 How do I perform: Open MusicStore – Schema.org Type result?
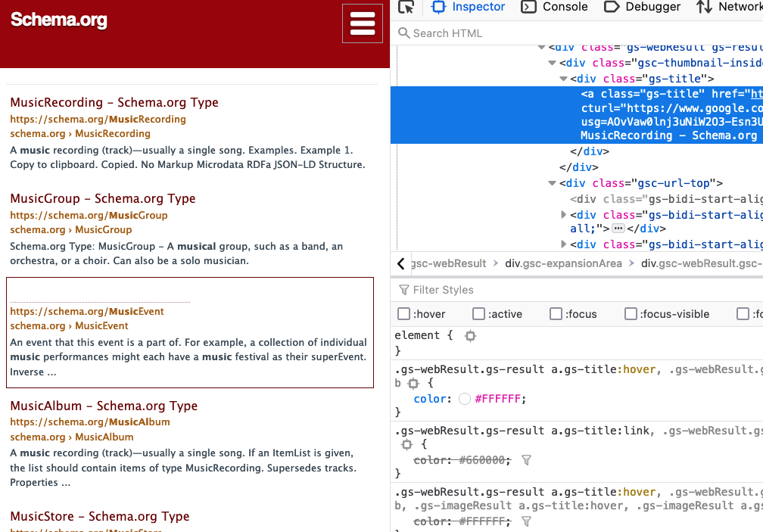(x=100, y=516)
